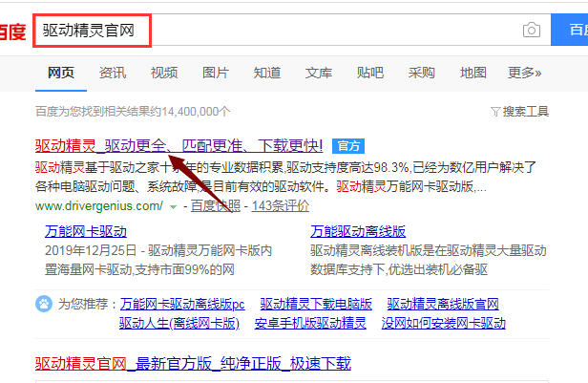Switch to the 资讯 tab
Viewport: 588px width, 383px height.
pyautogui.click(x=112, y=73)
